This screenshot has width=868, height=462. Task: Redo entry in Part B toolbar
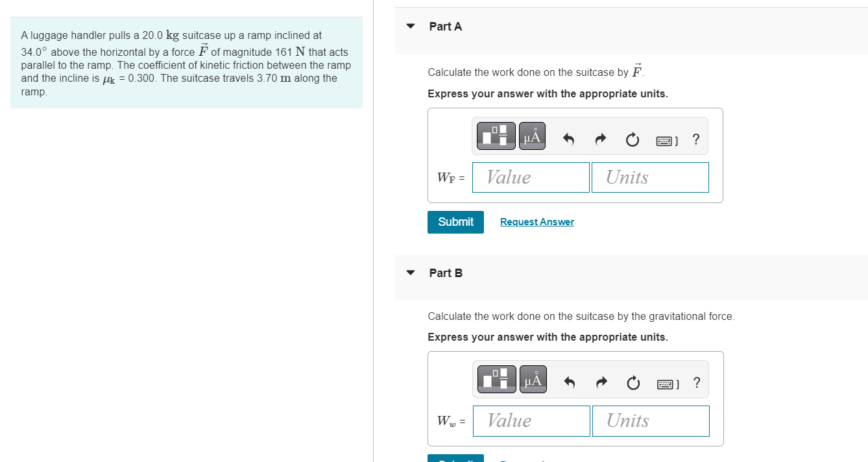(x=601, y=383)
